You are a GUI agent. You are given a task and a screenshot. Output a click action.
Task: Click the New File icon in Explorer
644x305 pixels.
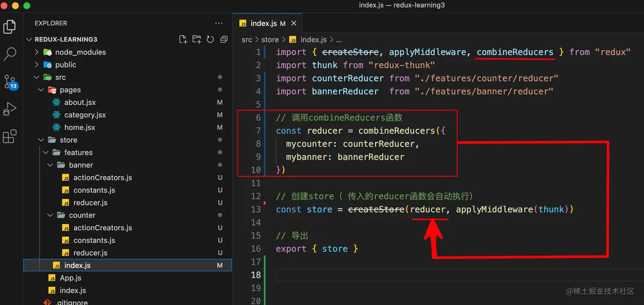[183, 40]
